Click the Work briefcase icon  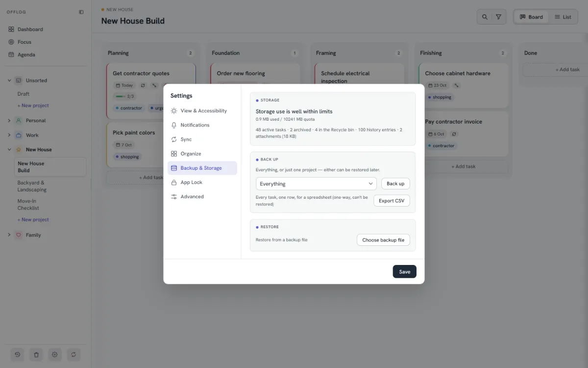19,135
